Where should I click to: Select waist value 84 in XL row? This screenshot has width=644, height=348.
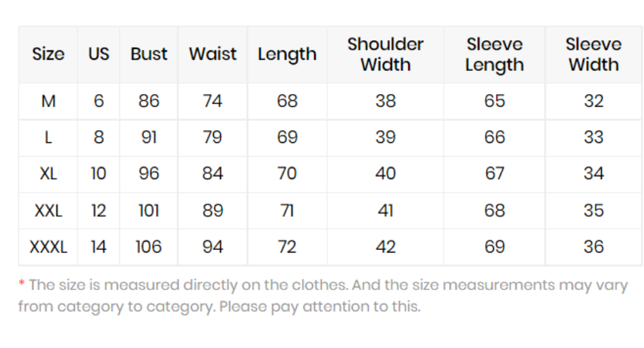[x=213, y=174]
